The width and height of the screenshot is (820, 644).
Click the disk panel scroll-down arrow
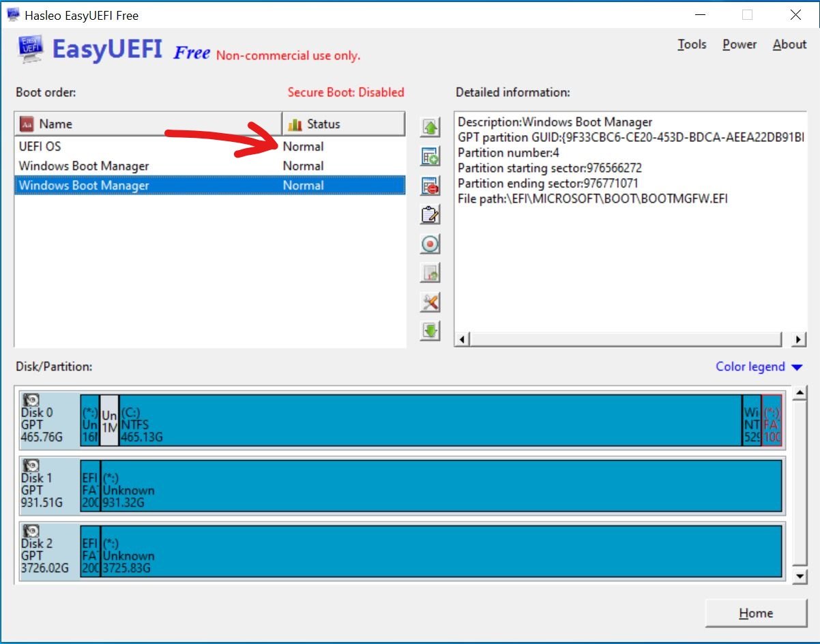pos(800,577)
